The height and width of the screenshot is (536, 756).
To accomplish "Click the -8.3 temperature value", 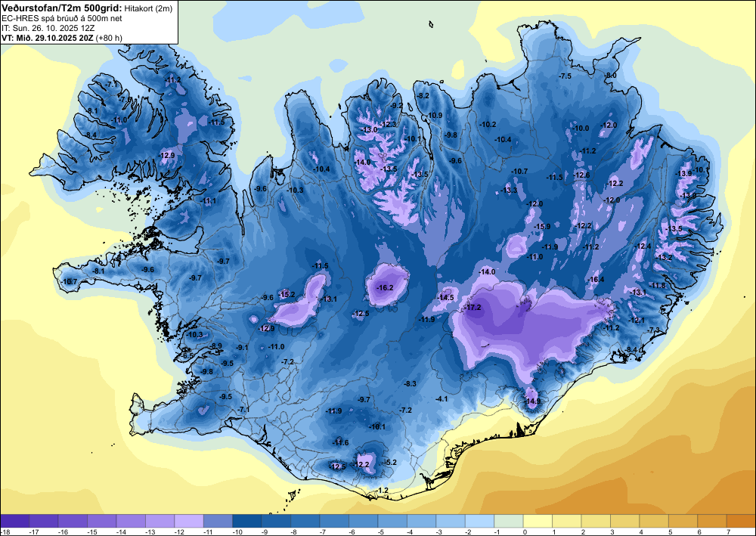I will pyautogui.click(x=409, y=384).
